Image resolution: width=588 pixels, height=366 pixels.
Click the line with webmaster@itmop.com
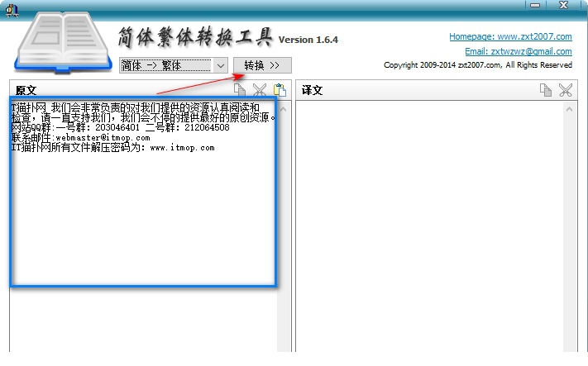[x=80, y=138]
